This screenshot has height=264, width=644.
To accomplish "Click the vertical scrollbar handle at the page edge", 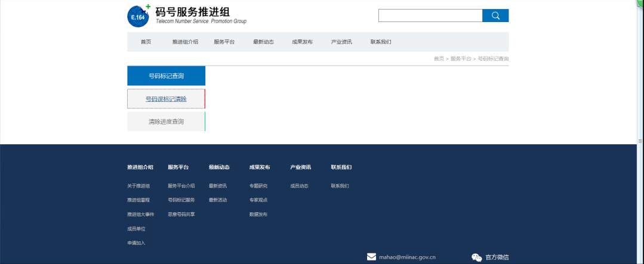I will (640, 141).
